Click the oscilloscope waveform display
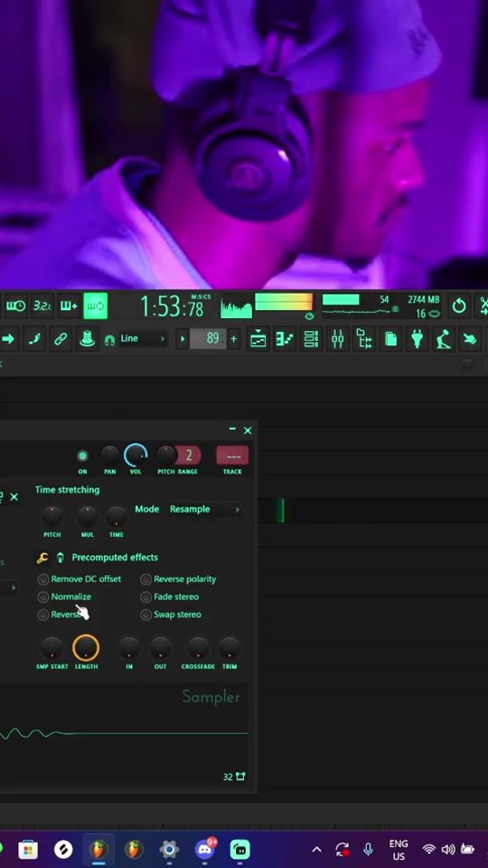The image size is (488, 868). point(236,307)
